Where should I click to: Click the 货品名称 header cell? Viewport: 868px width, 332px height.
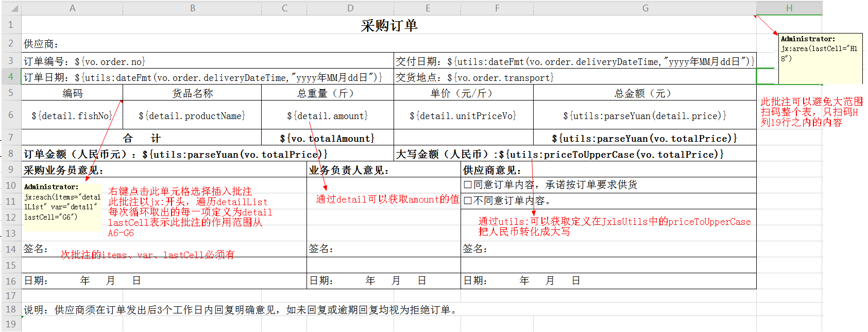[192, 93]
